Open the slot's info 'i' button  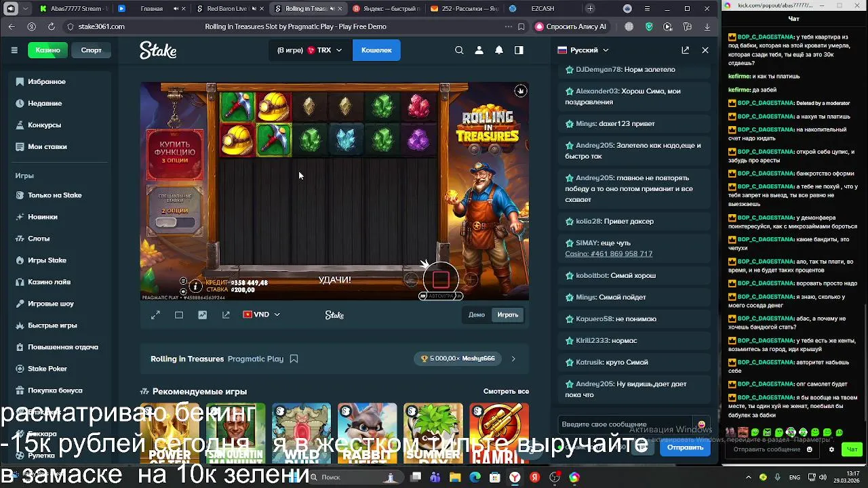click(195, 287)
